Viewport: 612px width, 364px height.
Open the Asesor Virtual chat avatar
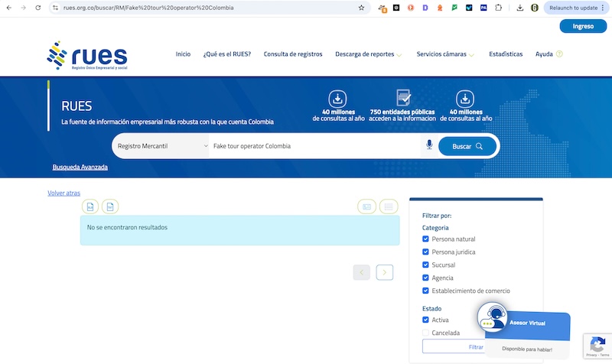pyautogui.click(x=492, y=317)
